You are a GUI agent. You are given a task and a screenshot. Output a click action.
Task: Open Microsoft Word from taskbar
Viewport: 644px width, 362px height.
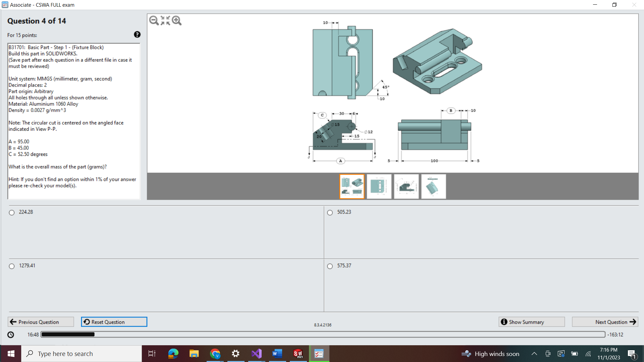point(277,354)
